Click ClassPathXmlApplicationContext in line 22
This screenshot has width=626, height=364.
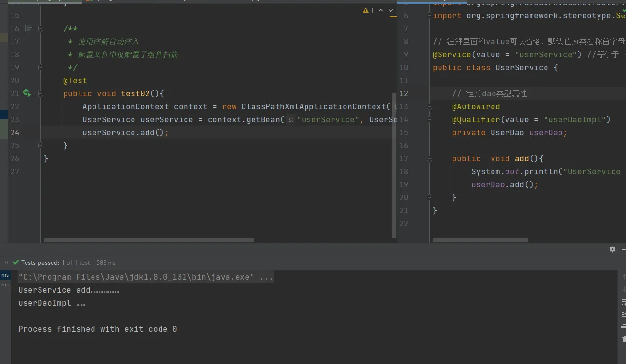[314, 106]
